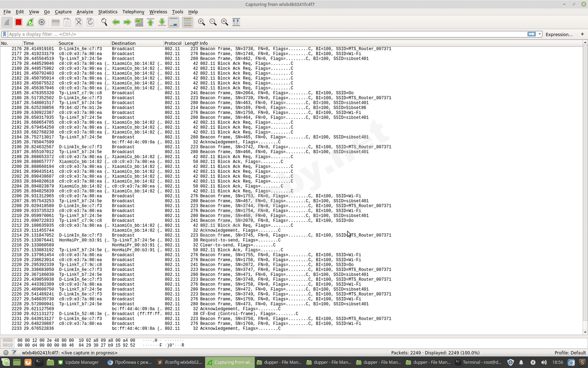Select packet 2215 Request-to-send row
This screenshot has height=368, width=588.
click(291, 240)
